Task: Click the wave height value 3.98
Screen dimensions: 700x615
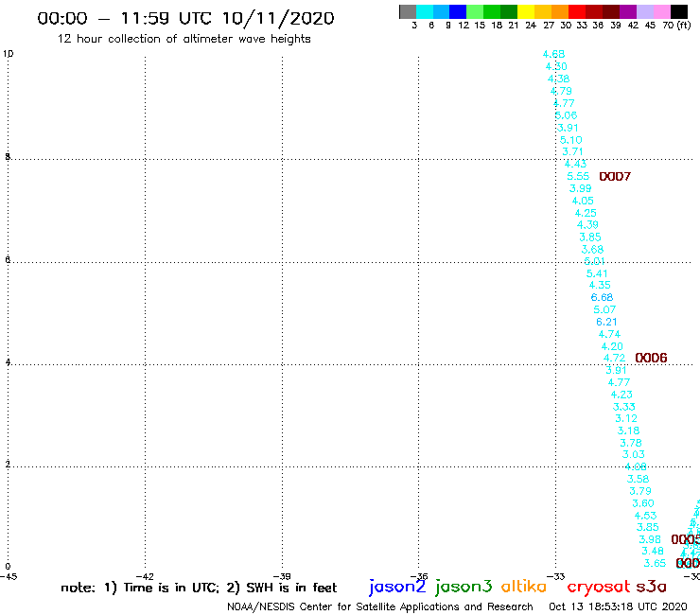Action: pos(650,539)
